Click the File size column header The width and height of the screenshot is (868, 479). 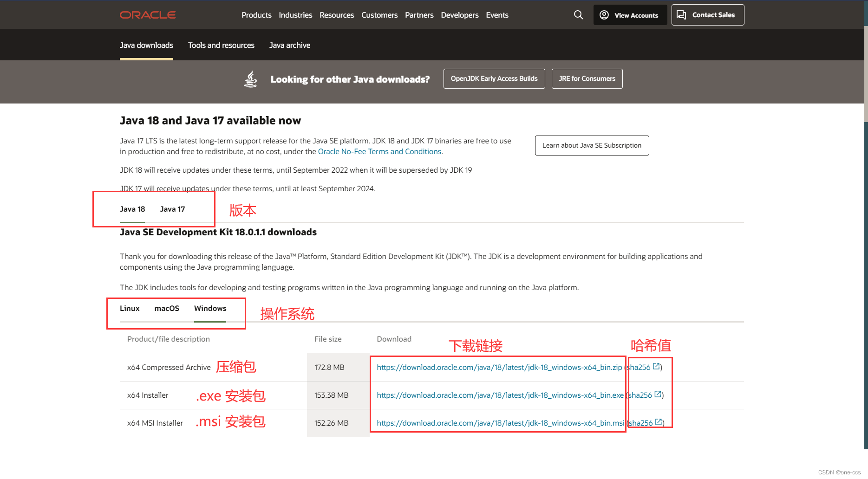tap(328, 339)
